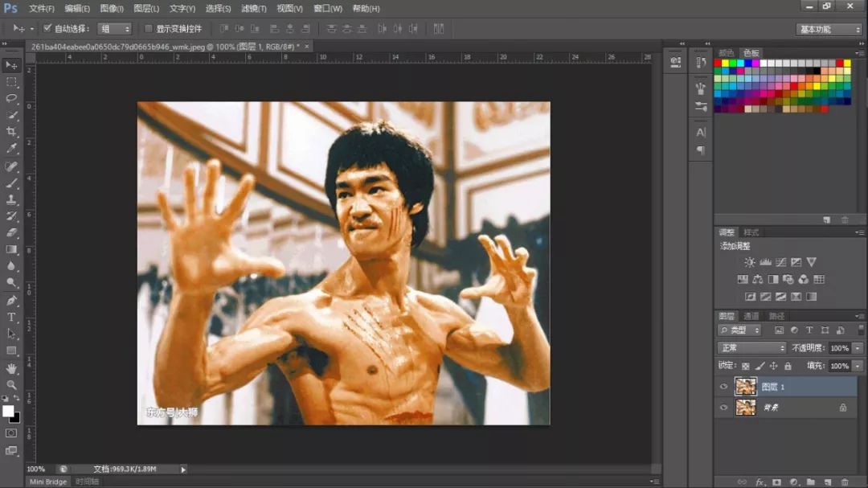Click the Brightness/Contrast adjustment icon
The image size is (868, 488).
(x=749, y=262)
